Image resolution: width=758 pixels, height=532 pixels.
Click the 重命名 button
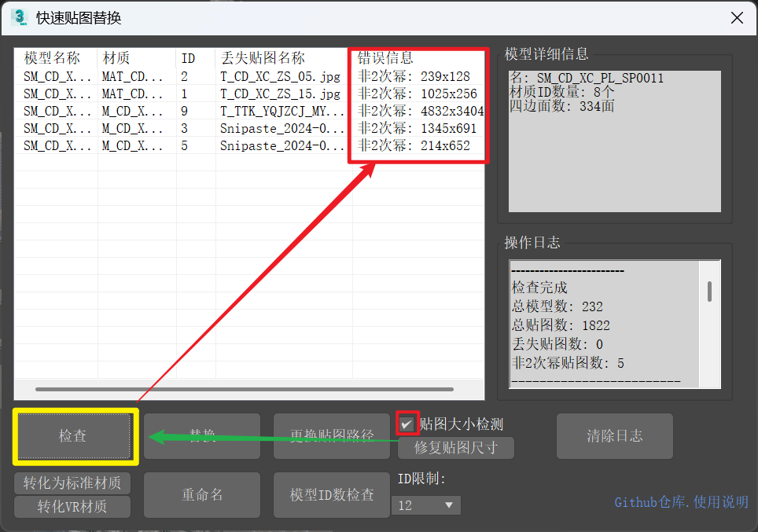pos(201,494)
